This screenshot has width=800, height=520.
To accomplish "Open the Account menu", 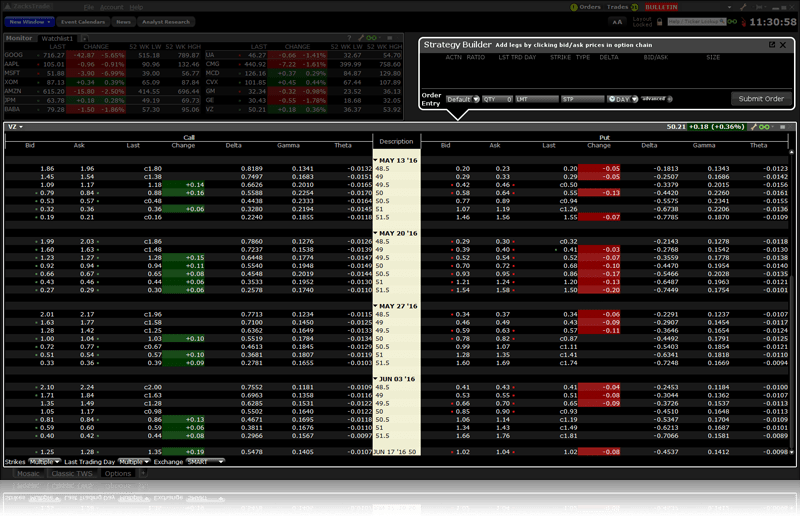I will (x=111, y=7).
